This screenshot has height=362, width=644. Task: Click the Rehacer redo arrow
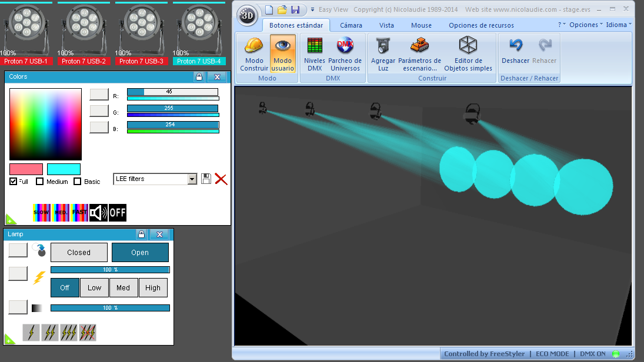[544, 51]
